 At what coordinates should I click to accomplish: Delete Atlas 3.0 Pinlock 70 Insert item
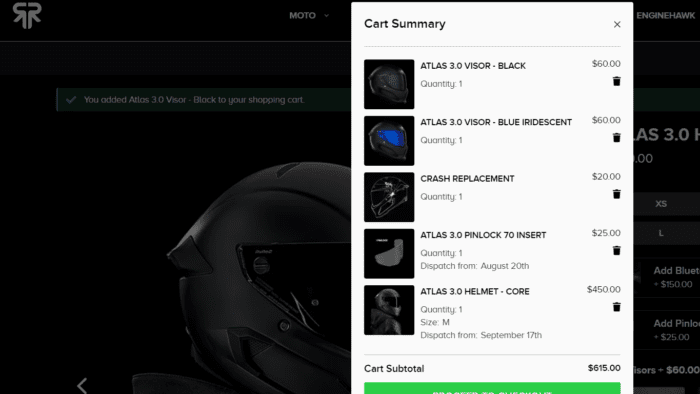(617, 250)
